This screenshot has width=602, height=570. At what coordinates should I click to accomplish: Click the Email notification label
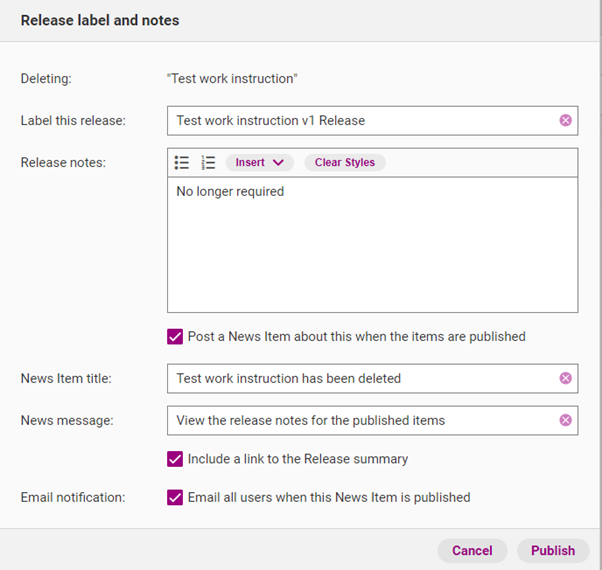pyautogui.click(x=73, y=497)
